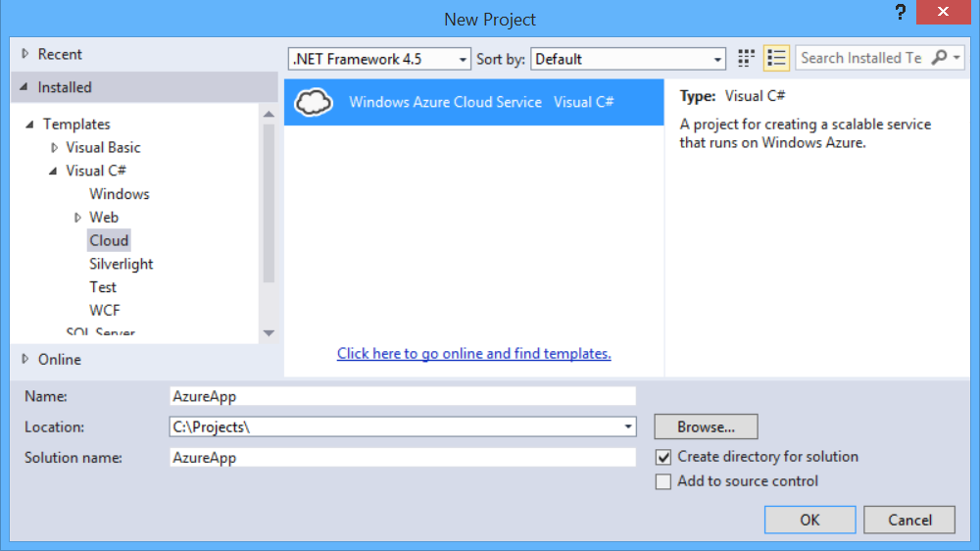
Task: Expand the Location path dropdown
Action: point(627,427)
